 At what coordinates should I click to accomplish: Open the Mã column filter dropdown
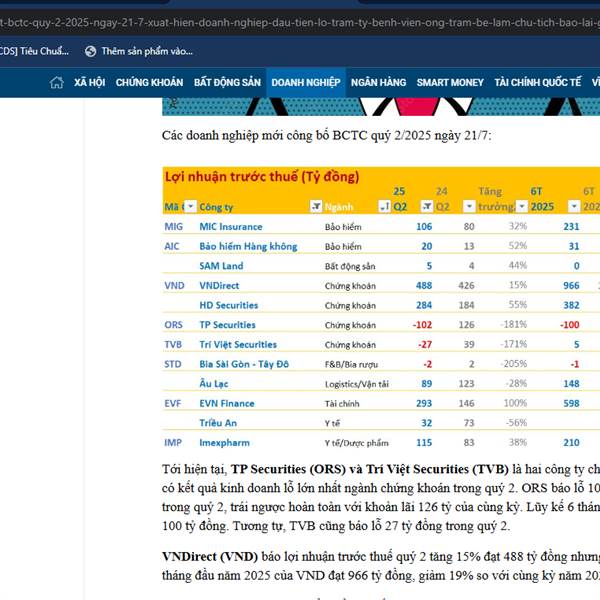point(190,207)
